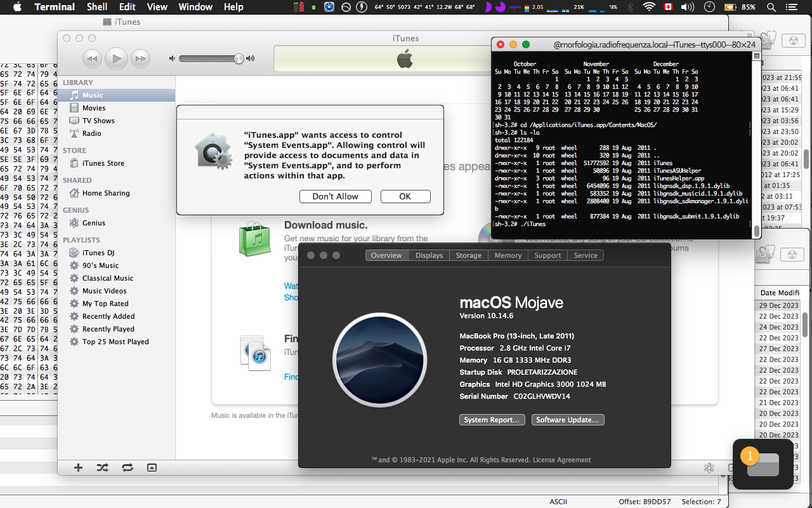Viewport: 812px width, 508px height.
Task: Click the add playlist plus icon
Action: pyautogui.click(x=79, y=467)
